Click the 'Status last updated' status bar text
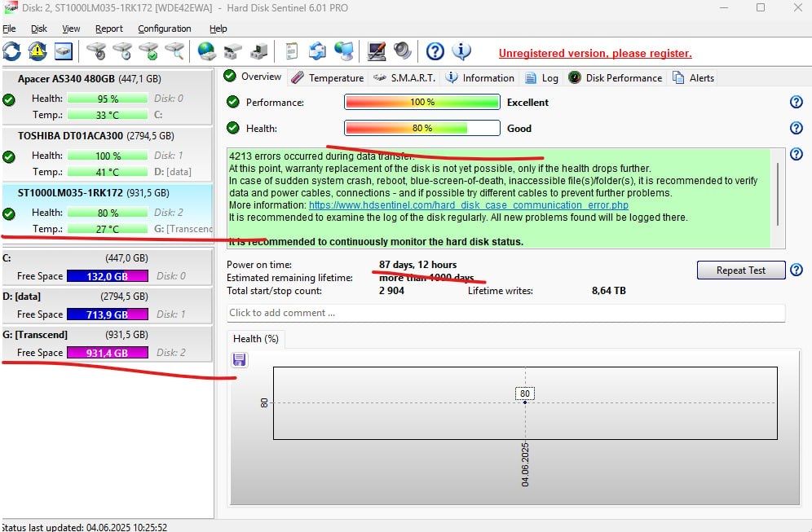The width and height of the screenshot is (812, 532). coord(85,527)
